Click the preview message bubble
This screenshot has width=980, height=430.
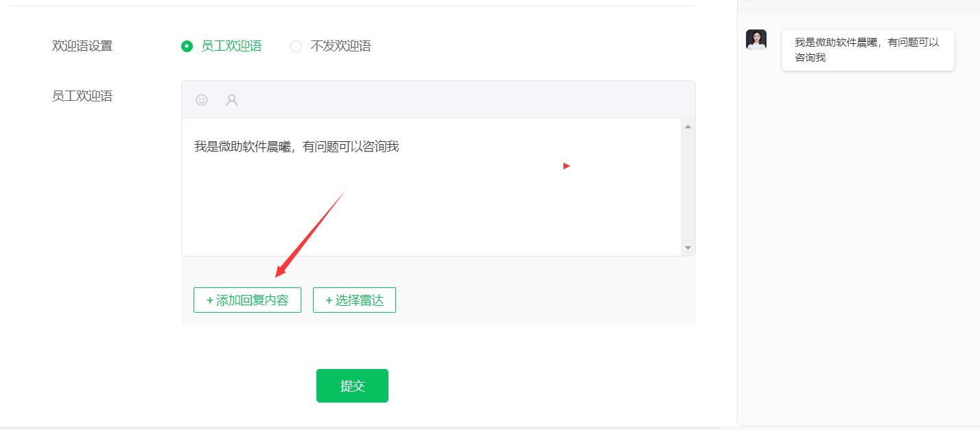tap(867, 49)
